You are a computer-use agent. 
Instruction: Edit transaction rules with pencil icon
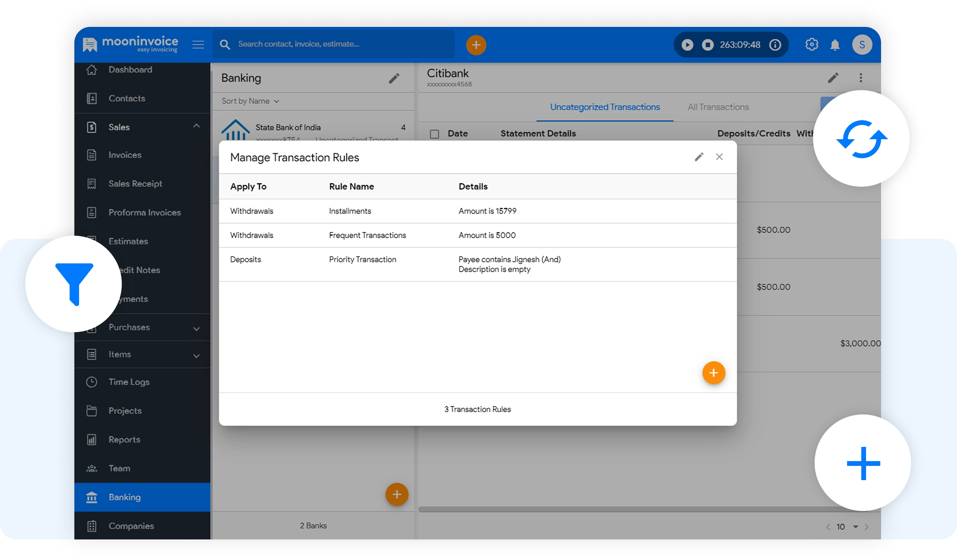point(699,157)
